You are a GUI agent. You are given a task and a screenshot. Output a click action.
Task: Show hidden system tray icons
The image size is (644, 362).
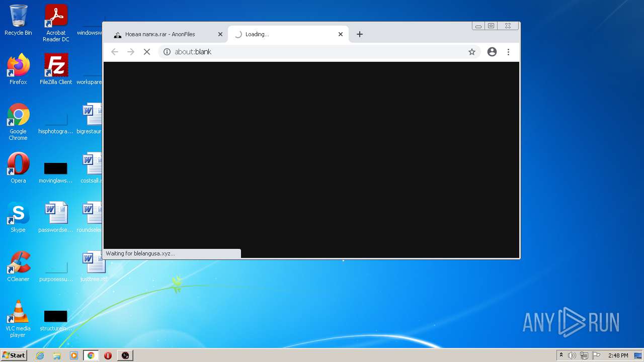561,355
